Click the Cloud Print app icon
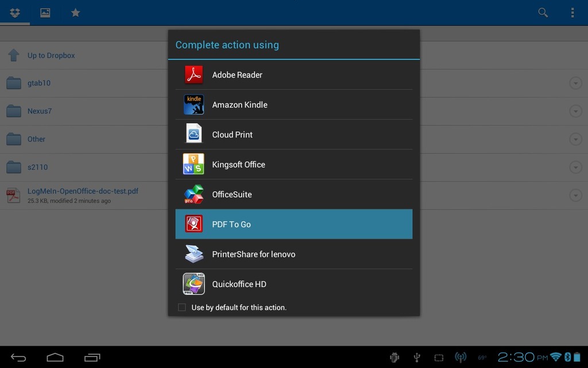This screenshot has width=588, height=368. [194, 133]
